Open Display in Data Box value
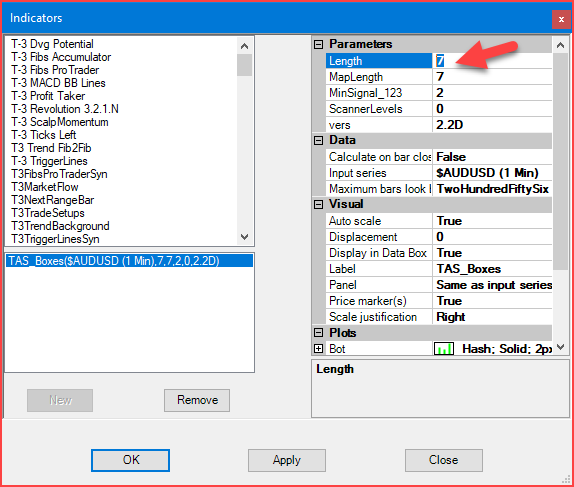This screenshot has height=487, width=574. 492,253
